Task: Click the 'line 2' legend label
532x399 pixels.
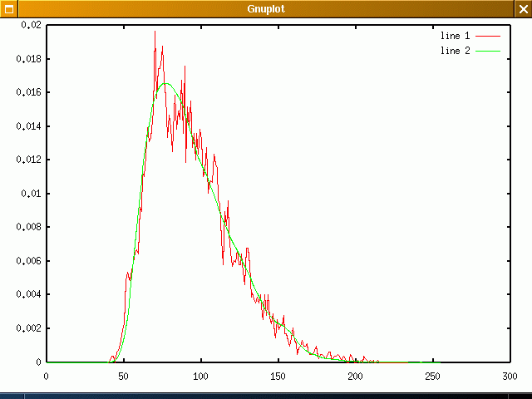Action: click(455, 51)
